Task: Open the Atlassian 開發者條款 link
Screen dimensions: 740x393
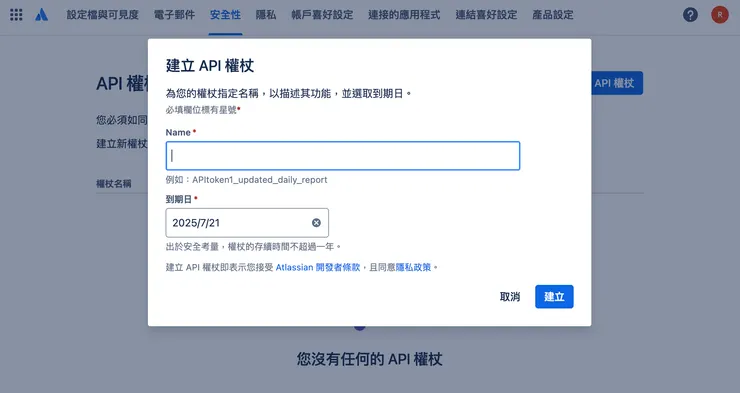Action: [318, 268]
